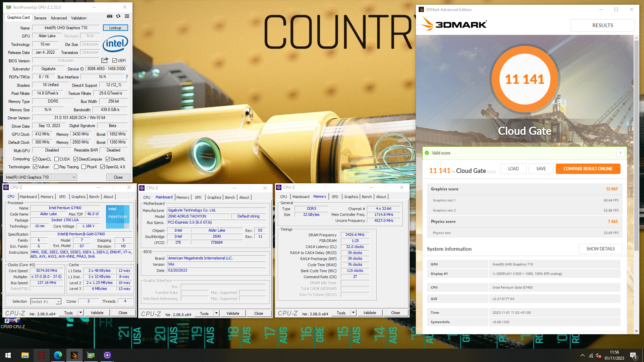
Task: Open SPD tab in middle CPU-Z window
Action: click(198, 197)
